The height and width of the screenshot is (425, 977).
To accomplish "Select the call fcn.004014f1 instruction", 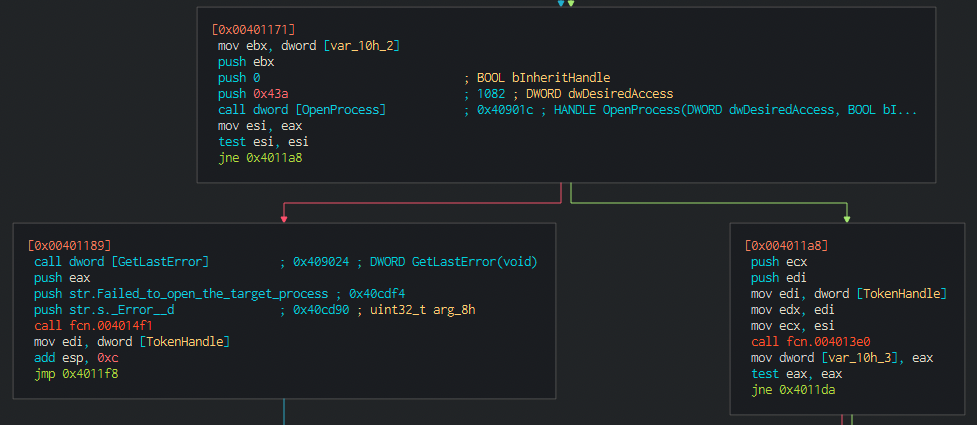I will pos(93,326).
